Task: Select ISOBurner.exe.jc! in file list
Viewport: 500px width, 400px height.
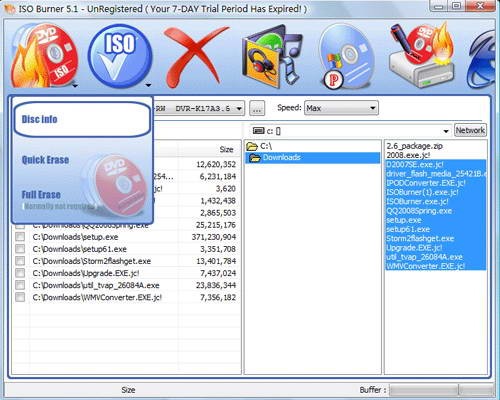Action: pos(435,202)
